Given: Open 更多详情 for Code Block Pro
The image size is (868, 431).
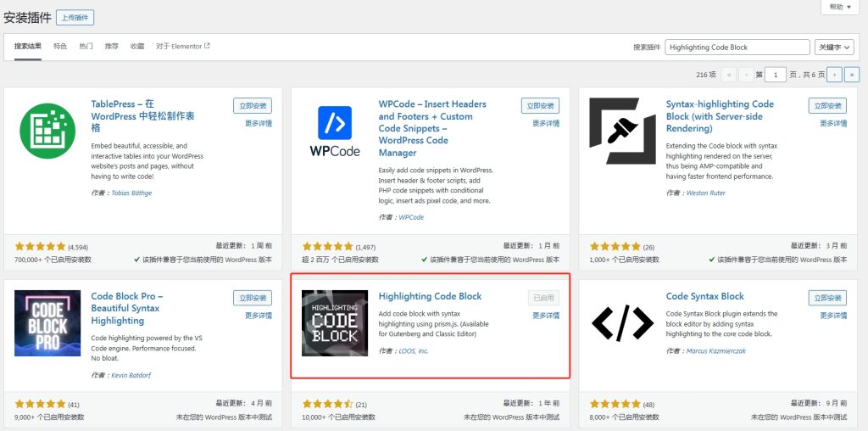Looking at the screenshot, I should tap(259, 316).
